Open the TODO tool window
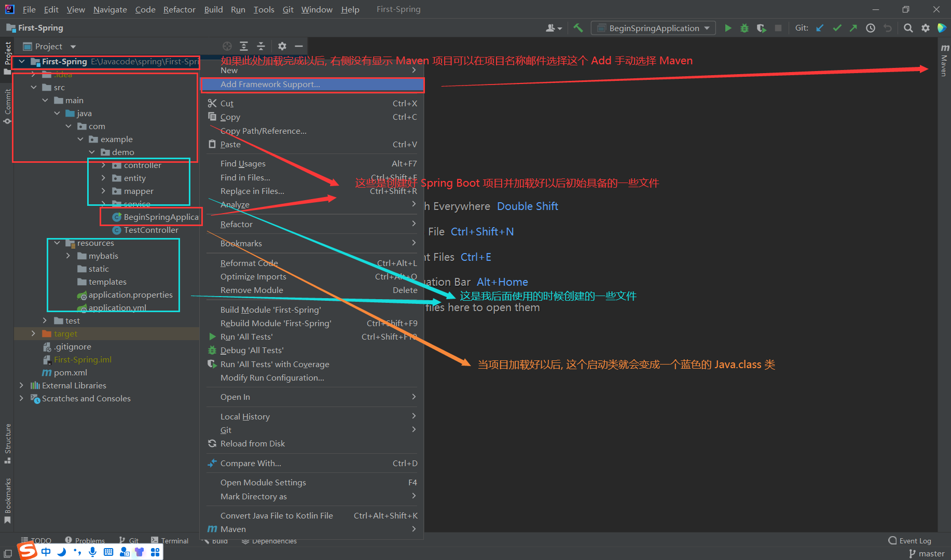This screenshot has width=951, height=560. pos(36,541)
